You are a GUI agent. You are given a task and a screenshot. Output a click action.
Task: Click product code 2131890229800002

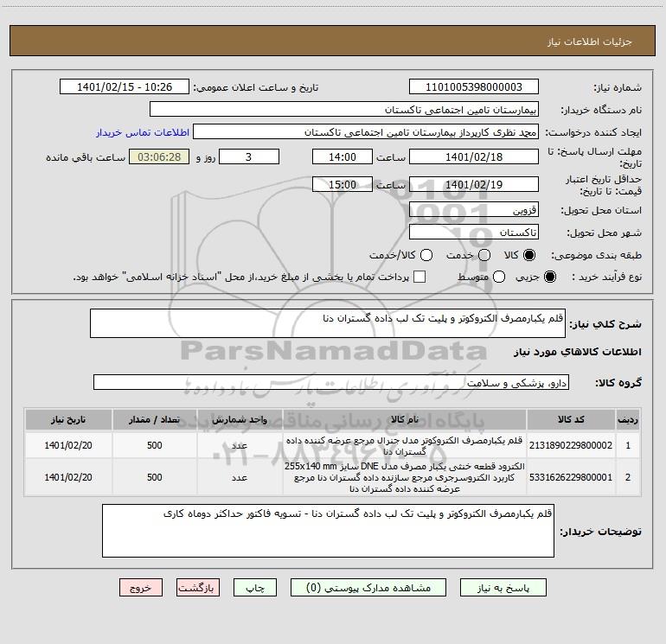(x=571, y=445)
